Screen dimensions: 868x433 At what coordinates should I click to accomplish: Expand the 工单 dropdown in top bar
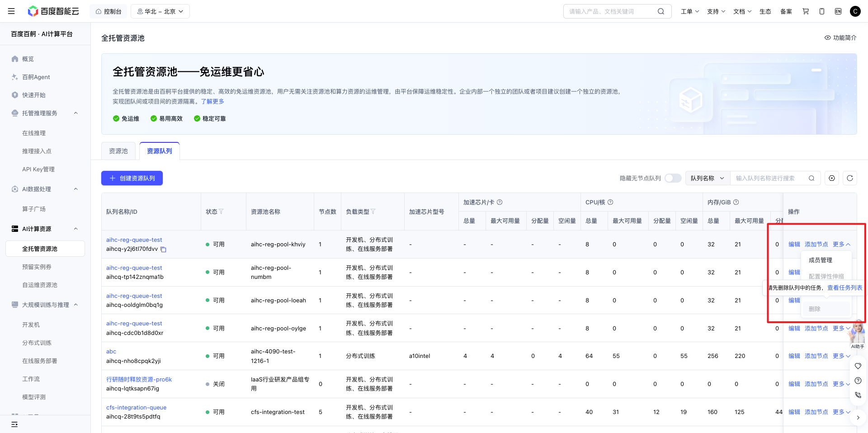[x=690, y=11]
